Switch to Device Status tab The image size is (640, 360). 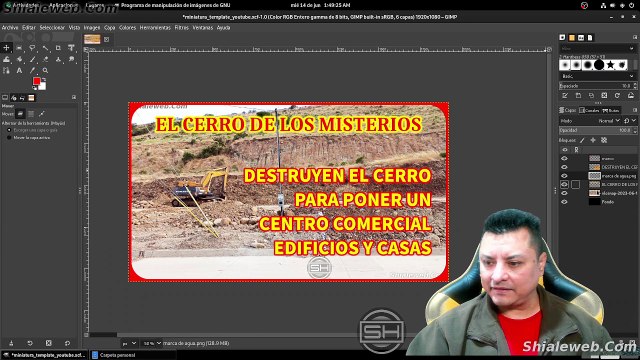tap(13, 98)
